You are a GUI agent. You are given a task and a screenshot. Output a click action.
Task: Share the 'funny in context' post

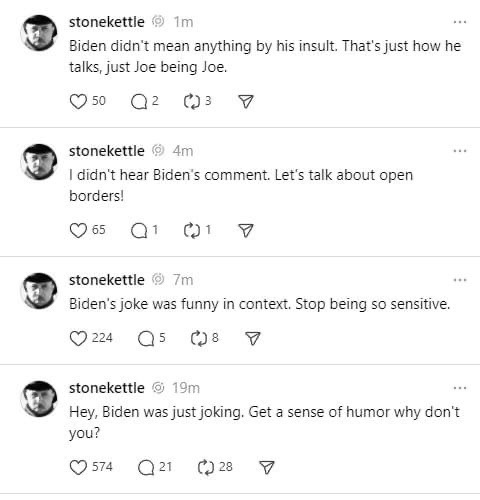[x=253, y=338]
